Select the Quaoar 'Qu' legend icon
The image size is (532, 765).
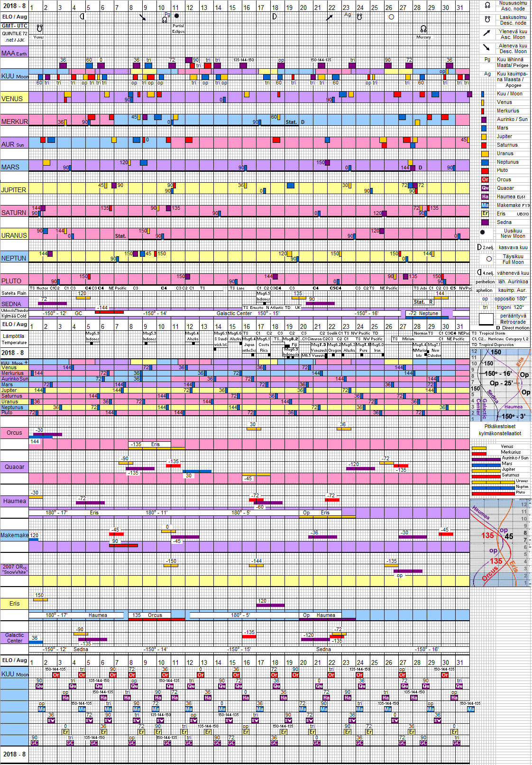485,188
